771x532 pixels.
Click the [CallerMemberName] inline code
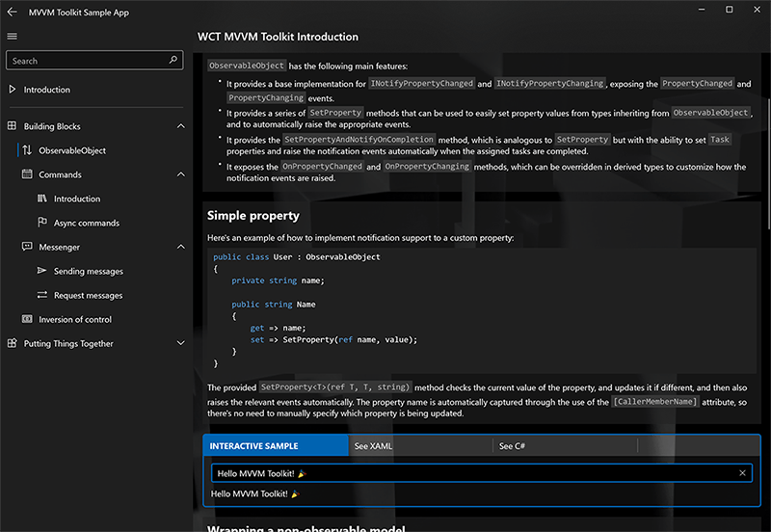[x=654, y=401]
